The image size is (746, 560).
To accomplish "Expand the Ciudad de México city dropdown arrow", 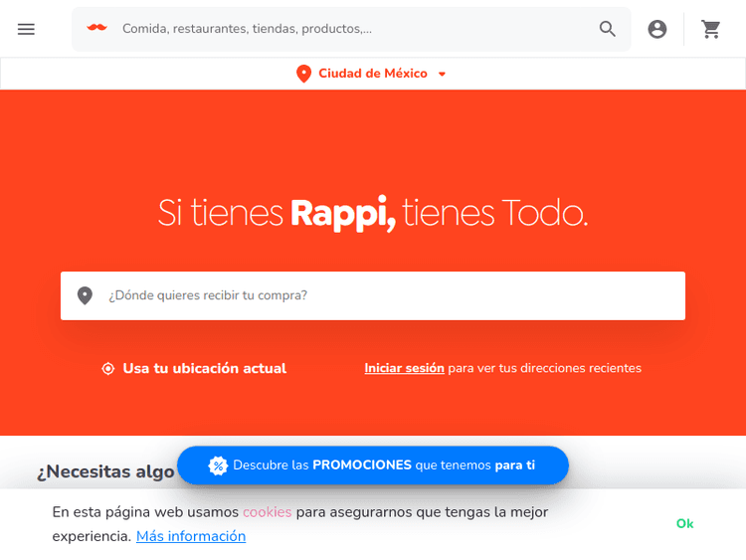I will click(x=442, y=74).
